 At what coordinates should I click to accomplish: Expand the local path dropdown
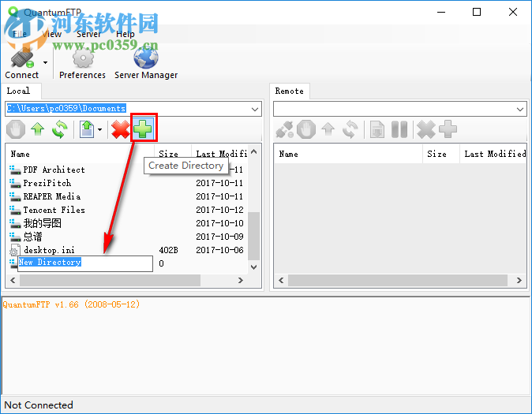[255, 109]
